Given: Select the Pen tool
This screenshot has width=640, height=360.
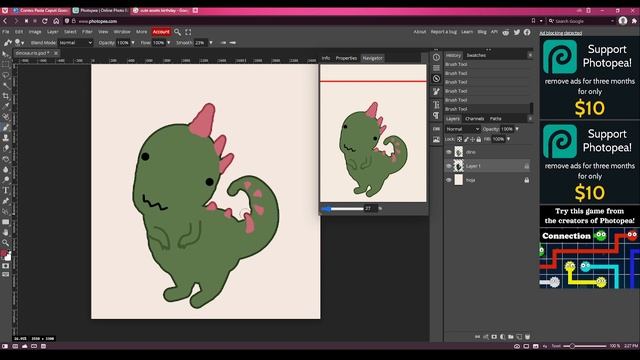Looking at the screenshot, I should click(5, 201).
